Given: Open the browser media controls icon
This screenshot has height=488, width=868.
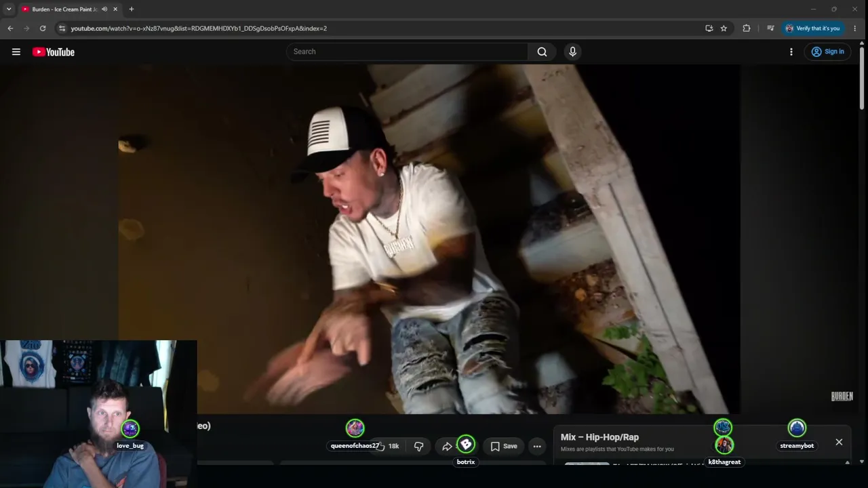Looking at the screenshot, I should tap(770, 28).
